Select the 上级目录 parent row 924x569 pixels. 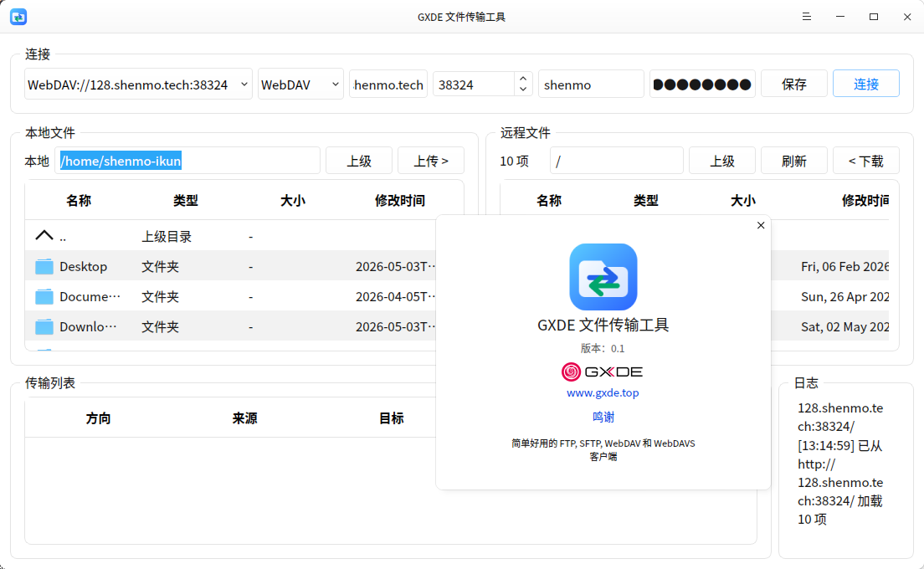[x=230, y=236]
